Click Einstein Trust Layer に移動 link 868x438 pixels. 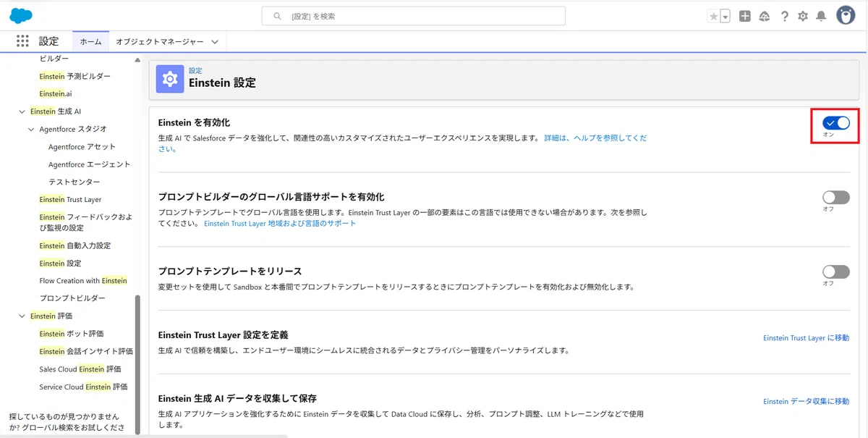point(806,338)
